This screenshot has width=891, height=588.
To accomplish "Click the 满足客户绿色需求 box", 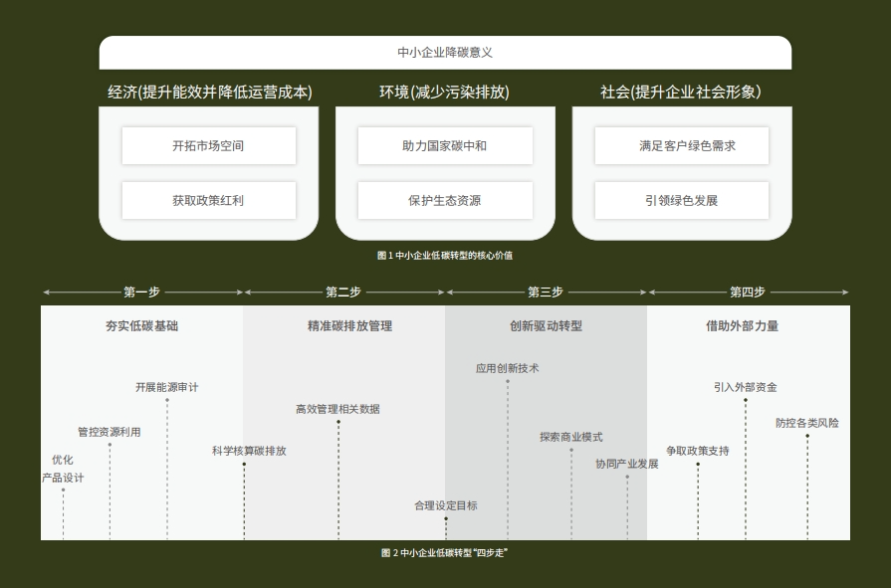I will coord(681,145).
